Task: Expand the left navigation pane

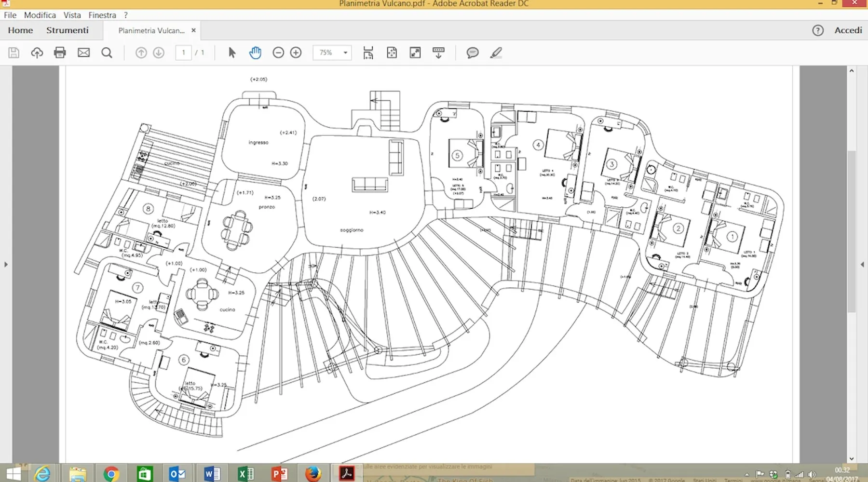Action: pos(6,265)
